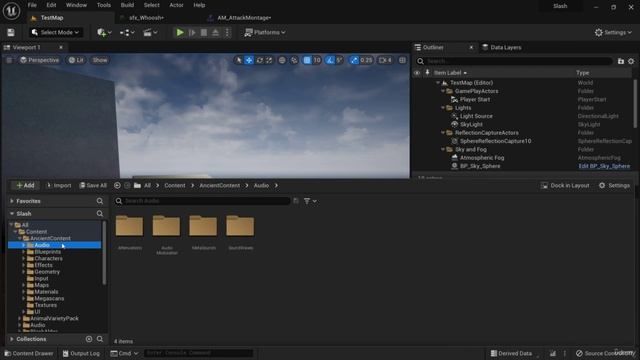Open the Select Mode dropdown
This screenshot has width=640, height=360.
click(56, 33)
